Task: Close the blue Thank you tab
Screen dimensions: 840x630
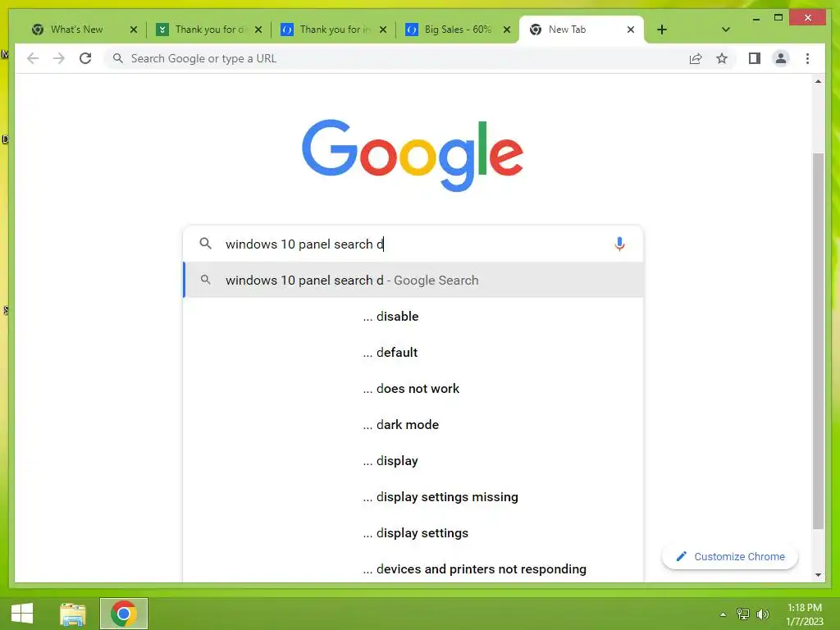Action: point(382,30)
